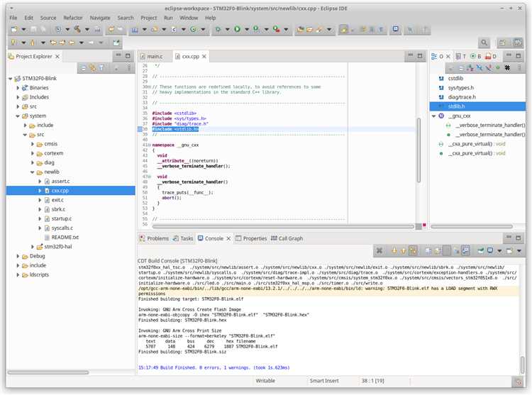Click the Build hammer toolbar icon
The width and height of the screenshot is (532, 395).
[77, 30]
